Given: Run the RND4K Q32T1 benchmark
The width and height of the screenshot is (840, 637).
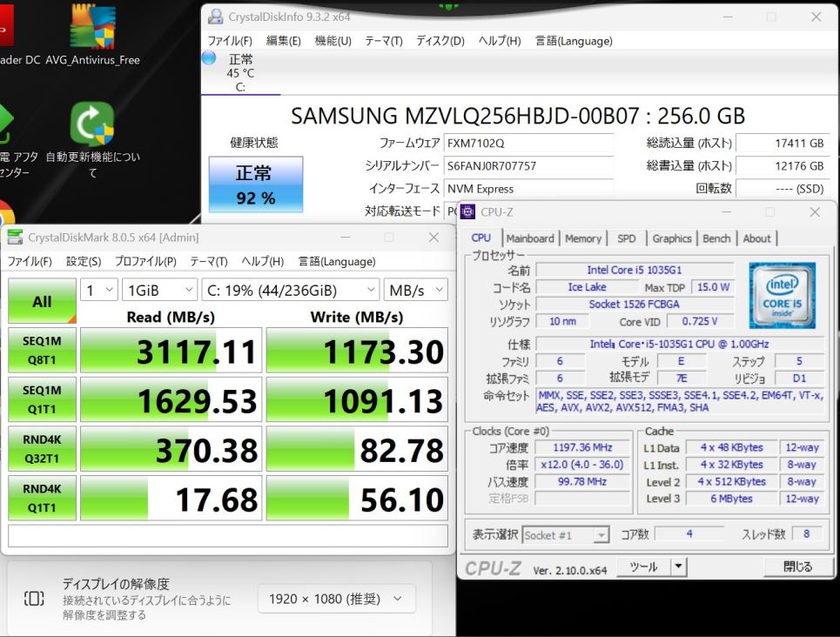Looking at the screenshot, I should click(42, 449).
